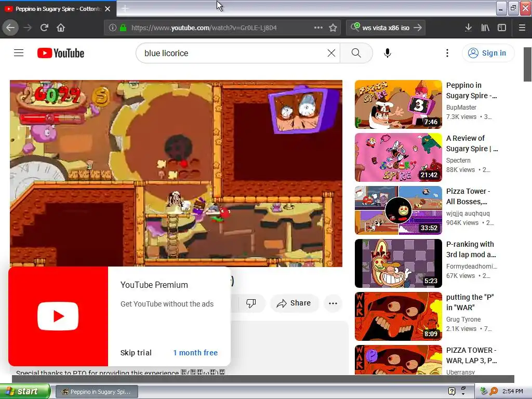Toggle the Firefox sidebar view

click(x=502, y=28)
